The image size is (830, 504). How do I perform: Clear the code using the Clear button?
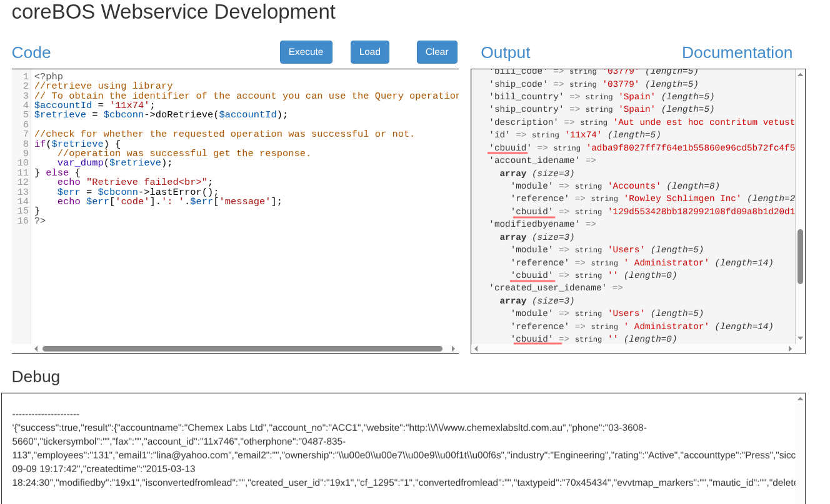click(436, 52)
